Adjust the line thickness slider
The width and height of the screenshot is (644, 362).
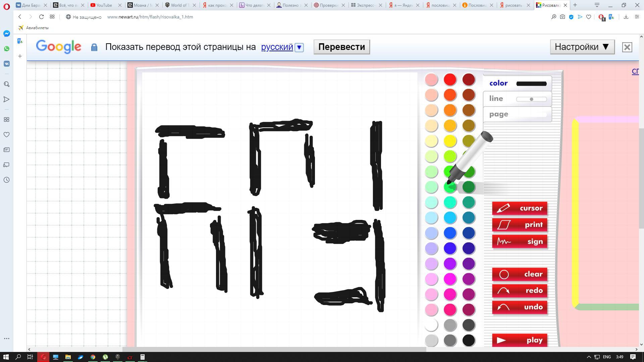coord(531,99)
